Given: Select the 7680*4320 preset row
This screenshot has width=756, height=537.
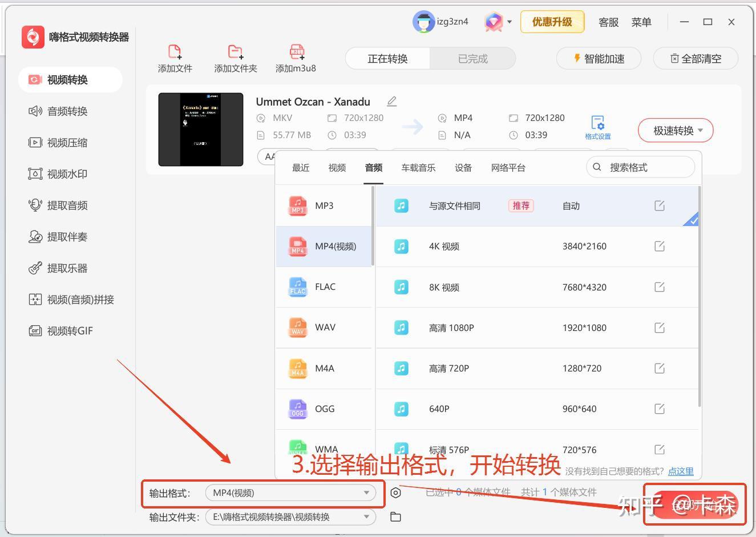Looking at the screenshot, I should [x=537, y=287].
